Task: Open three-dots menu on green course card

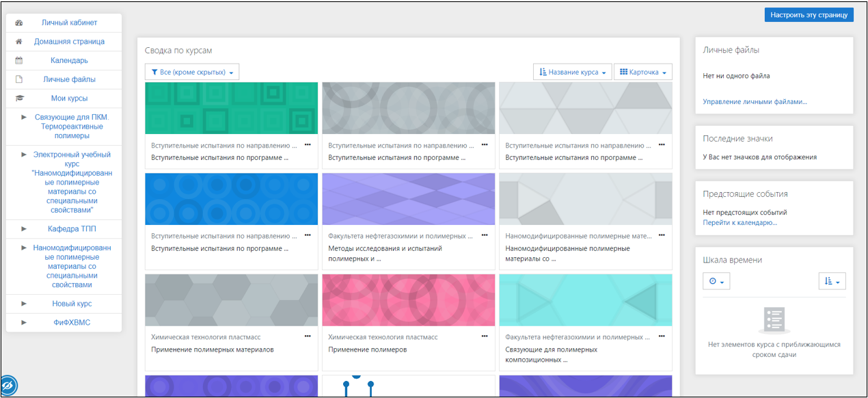Action: point(308,145)
